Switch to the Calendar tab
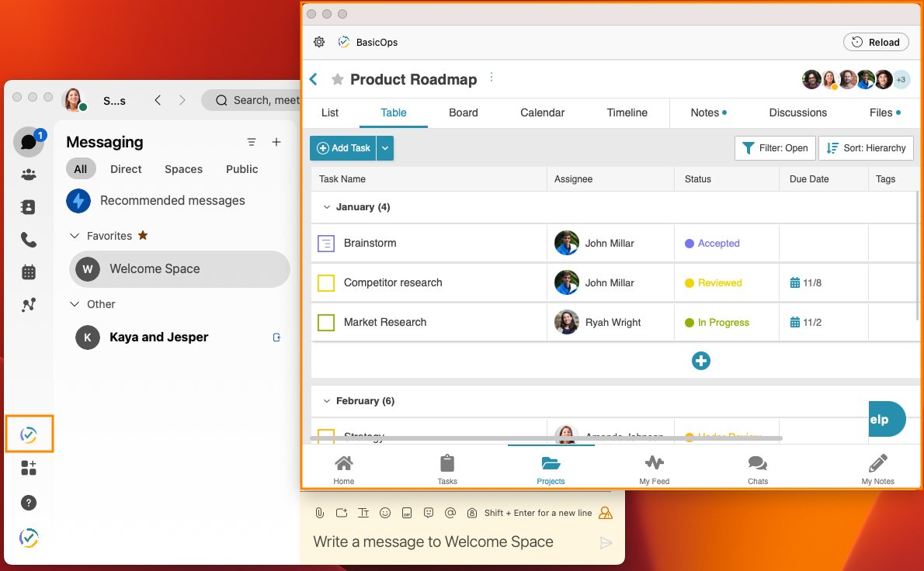 coord(542,112)
